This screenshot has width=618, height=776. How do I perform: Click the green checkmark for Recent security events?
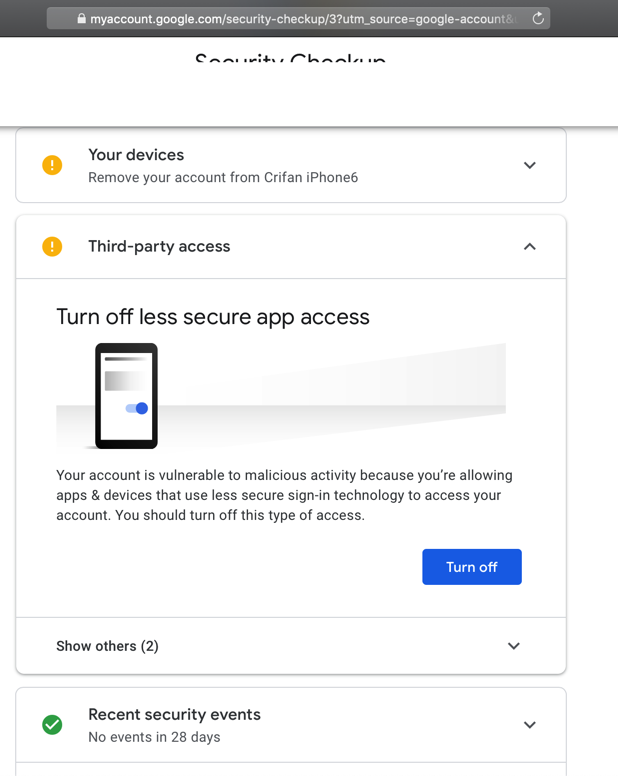tap(52, 725)
